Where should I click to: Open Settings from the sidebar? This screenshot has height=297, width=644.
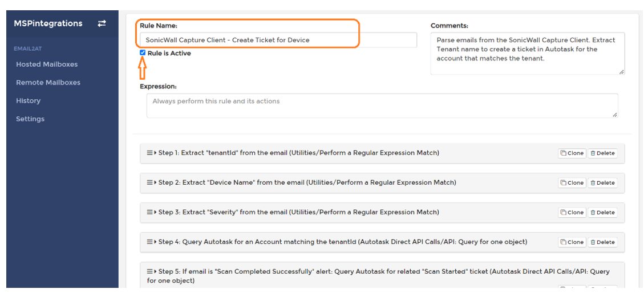click(x=30, y=119)
